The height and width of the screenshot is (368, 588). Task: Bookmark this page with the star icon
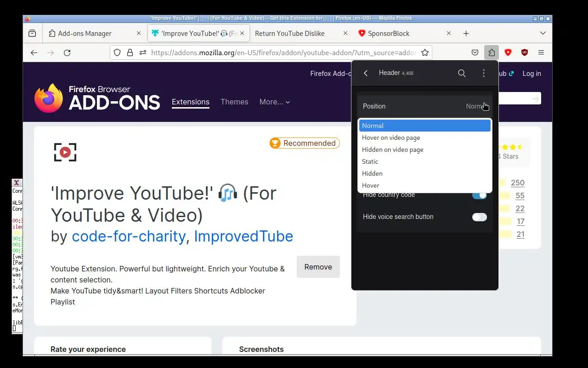point(425,52)
